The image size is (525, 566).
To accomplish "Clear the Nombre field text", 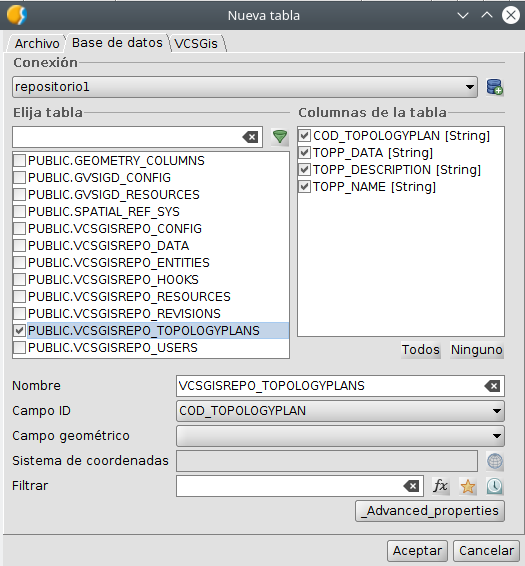I will [492, 386].
